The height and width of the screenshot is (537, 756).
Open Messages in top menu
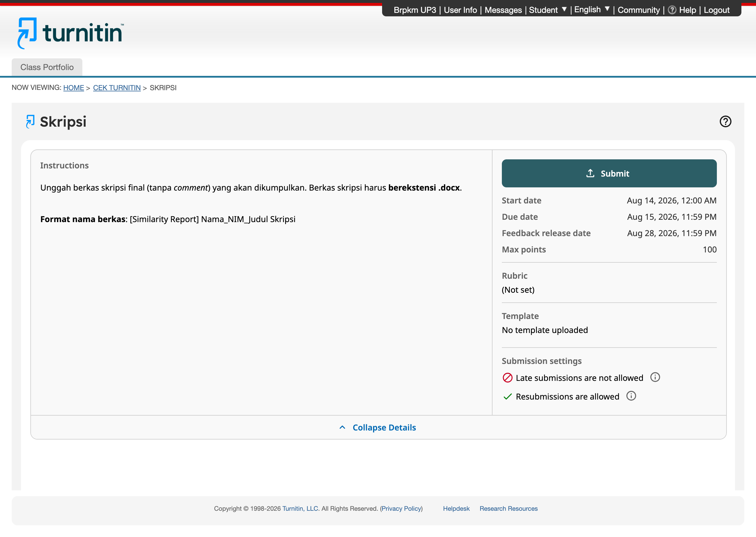(x=503, y=10)
